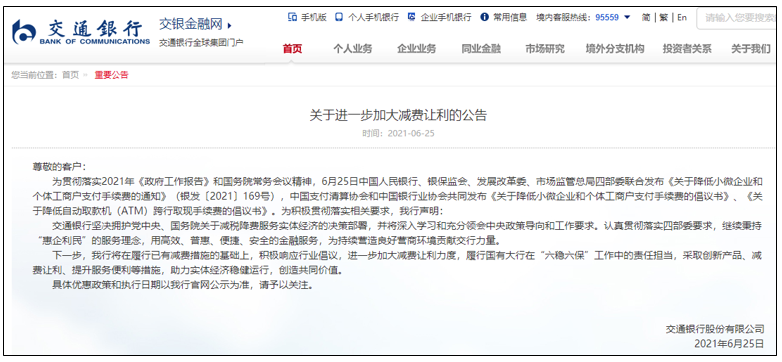Go to 首页 in the breadcrumb
Screen dimensions: 782x362
[x=70, y=75]
